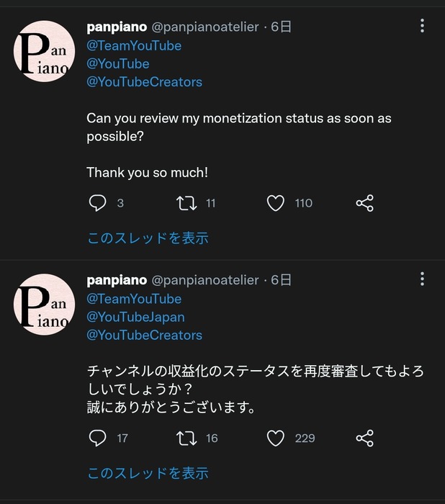Screen dimensions: 445x504
Task: Share the Japanese monetization tweet
Action: pyautogui.click(x=364, y=438)
